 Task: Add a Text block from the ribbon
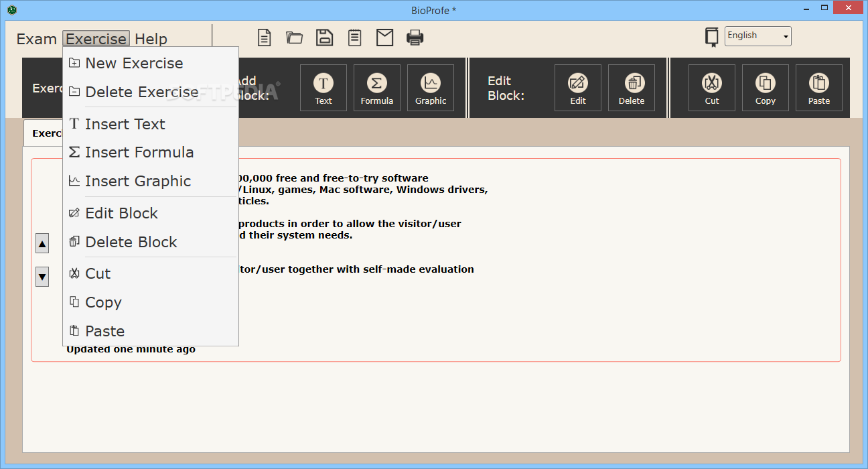click(x=323, y=88)
